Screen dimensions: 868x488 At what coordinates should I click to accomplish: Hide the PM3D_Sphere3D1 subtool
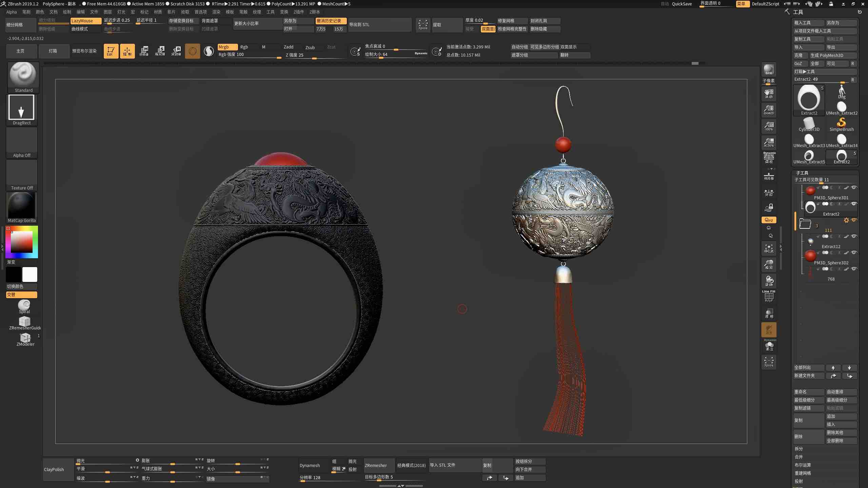[854, 188]
